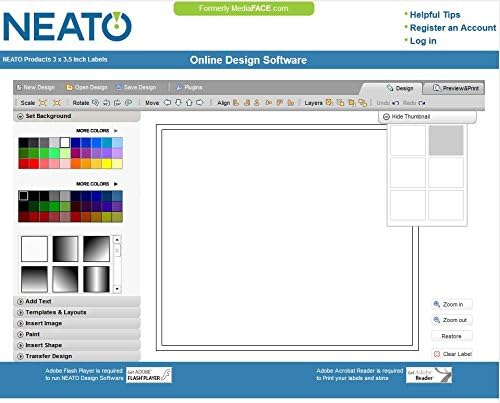This screenshot has height=403, width=500.
Task: Pick the outlined black swatch in the lower palette
Action: (x=23, y=196)
